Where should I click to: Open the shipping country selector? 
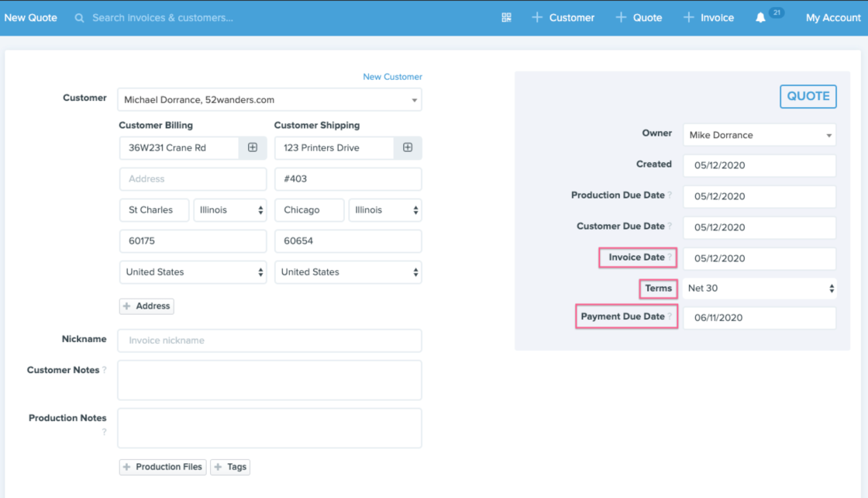(x=347, y=272)
